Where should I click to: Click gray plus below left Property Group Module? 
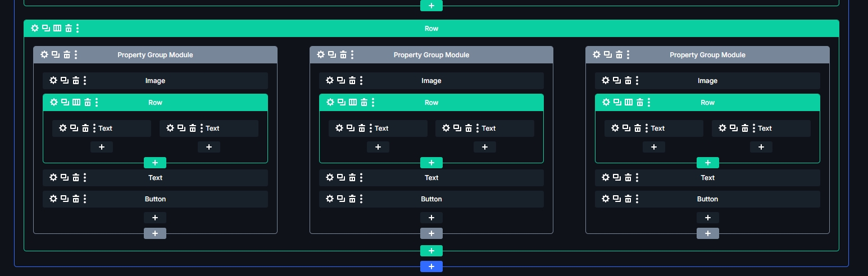[x=155, y=233]
